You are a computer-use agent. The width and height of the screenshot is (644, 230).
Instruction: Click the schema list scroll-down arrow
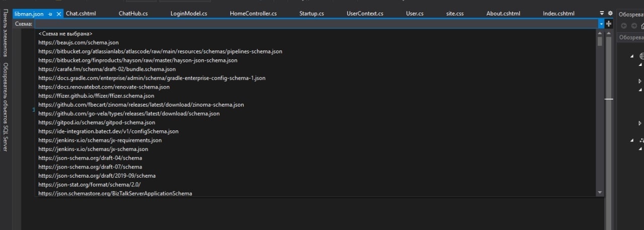tap(600, 193)
